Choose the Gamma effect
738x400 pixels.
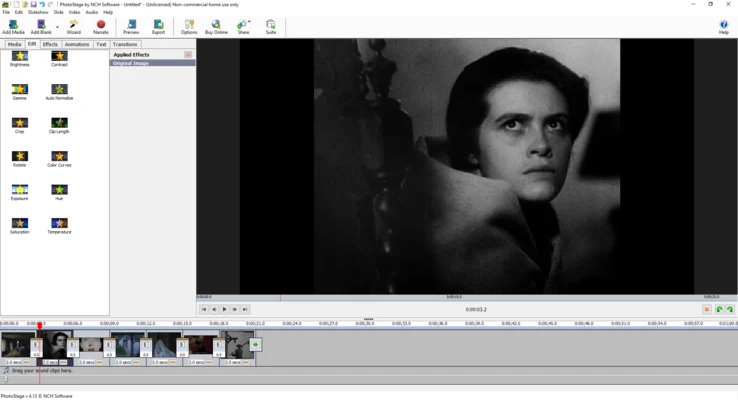(x=20, y=92)
